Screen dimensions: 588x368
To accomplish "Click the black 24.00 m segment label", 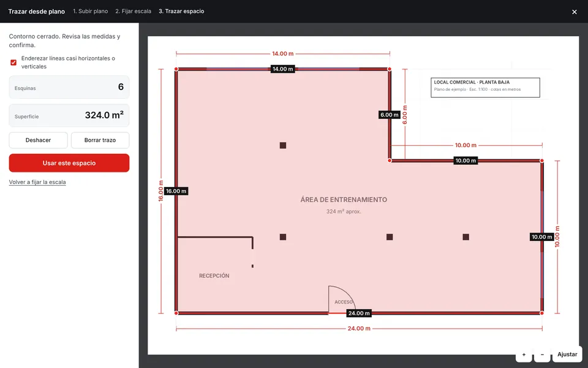I will [359, 313].
